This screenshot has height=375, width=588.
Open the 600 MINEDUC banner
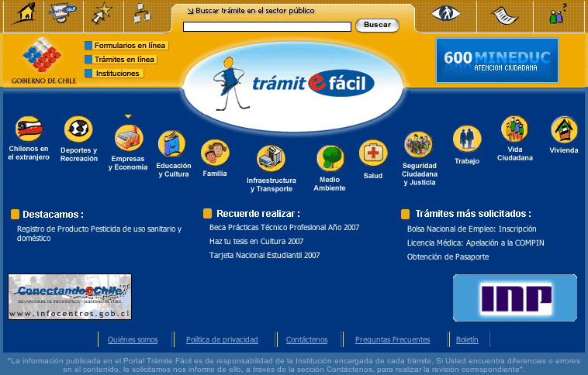click(x=497, y=60)
